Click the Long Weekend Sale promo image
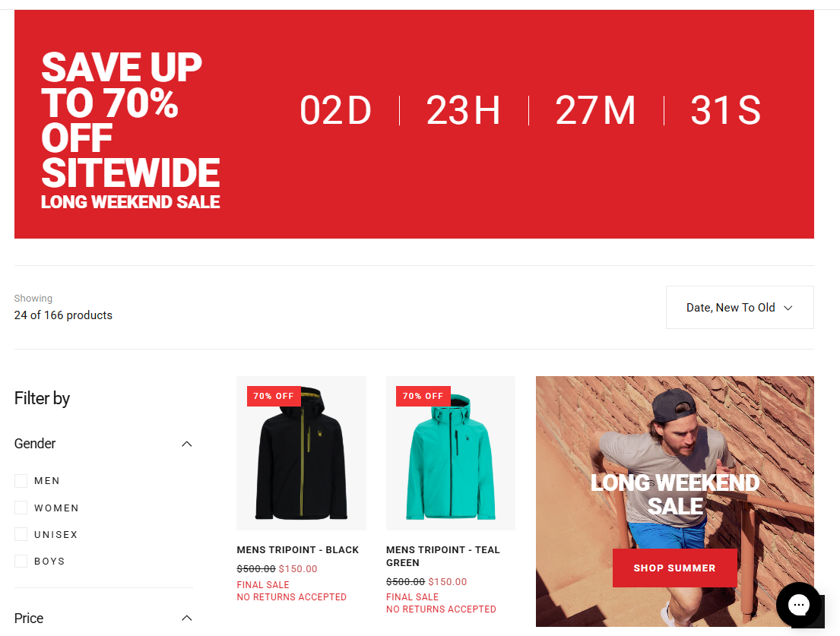The width and height of the screenshot is (840, 636). click(x=674, y=501)
